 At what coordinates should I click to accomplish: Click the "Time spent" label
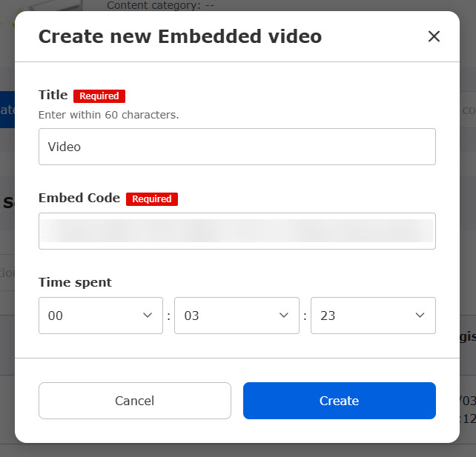pos(75,282)
